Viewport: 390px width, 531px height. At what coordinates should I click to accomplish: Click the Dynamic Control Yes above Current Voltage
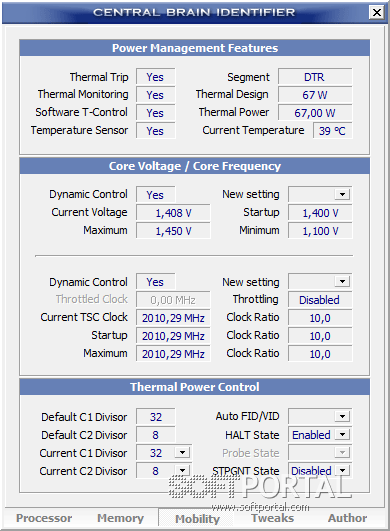tap(155, 195)
